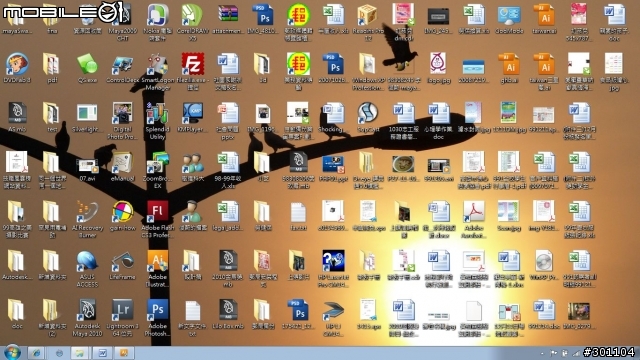Open the AG.mb Maya file
Viewport: 640px width, 360px height.
tap(17, 117)
